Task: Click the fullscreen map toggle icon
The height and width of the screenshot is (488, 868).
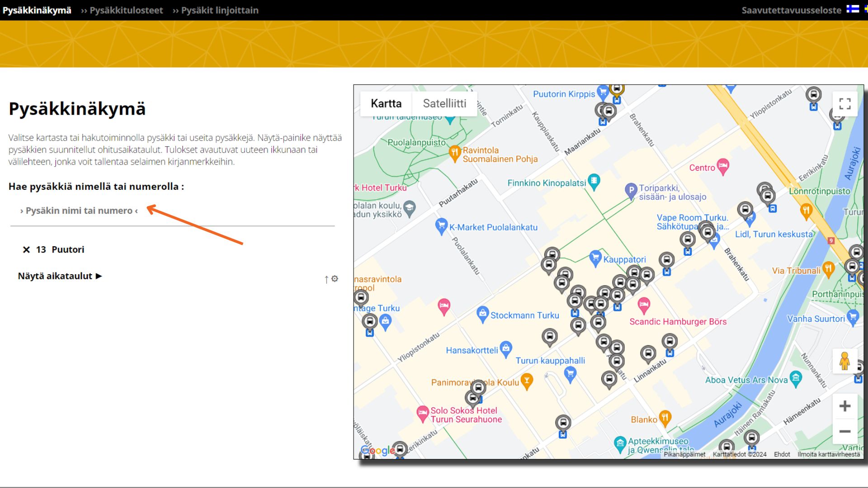Action: pos(844,104)
